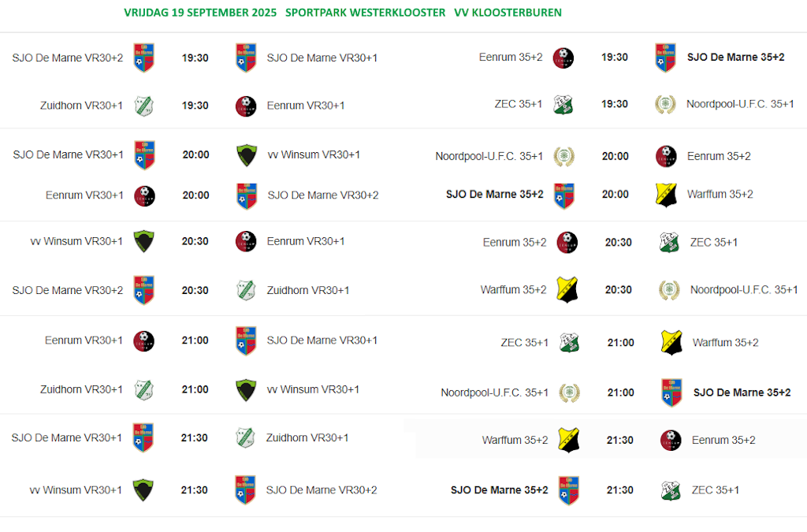Click Warffum 35+2 logo in 20:00 match
The image size is (807, 532).
[x=666, y=195]
